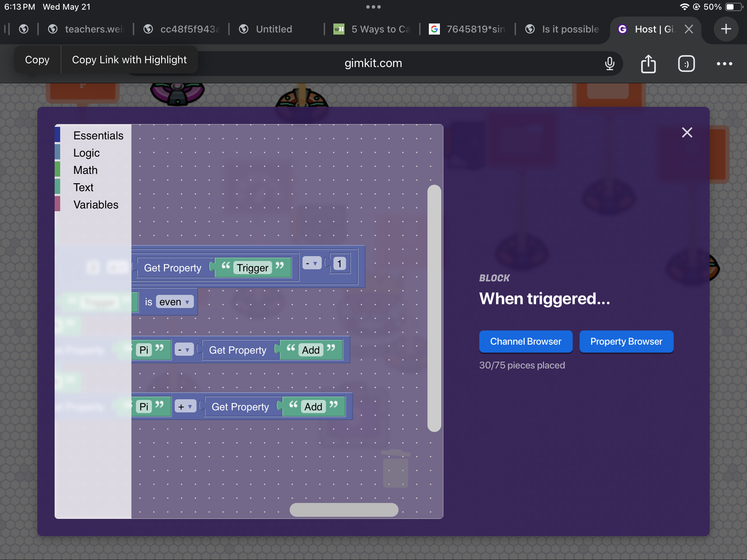The width and height of the screenshot is (747, 560).
Task: Close the Host Gimkit tab
Action: click(x=689, y=29)
